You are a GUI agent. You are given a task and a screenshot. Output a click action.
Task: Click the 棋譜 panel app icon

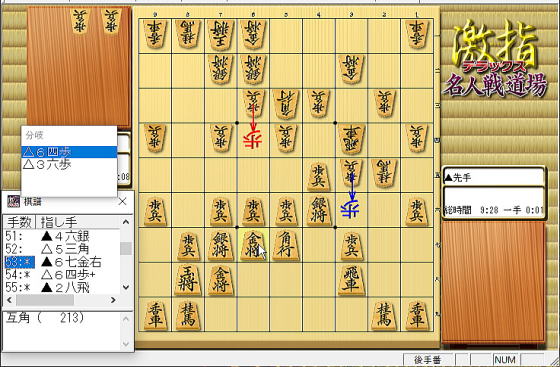tap(13, 201)
